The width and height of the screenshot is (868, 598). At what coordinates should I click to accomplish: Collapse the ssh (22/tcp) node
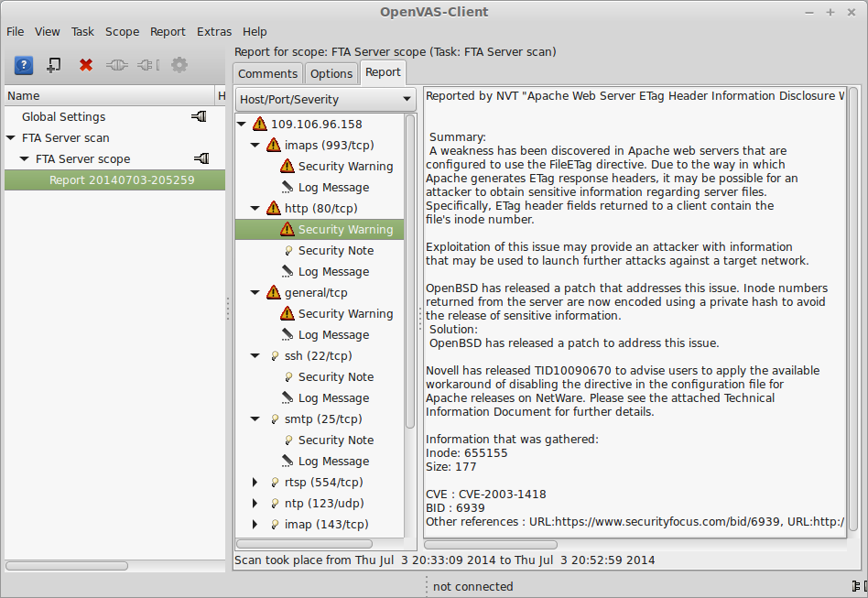pyautogui.click(x=255, y=355)
